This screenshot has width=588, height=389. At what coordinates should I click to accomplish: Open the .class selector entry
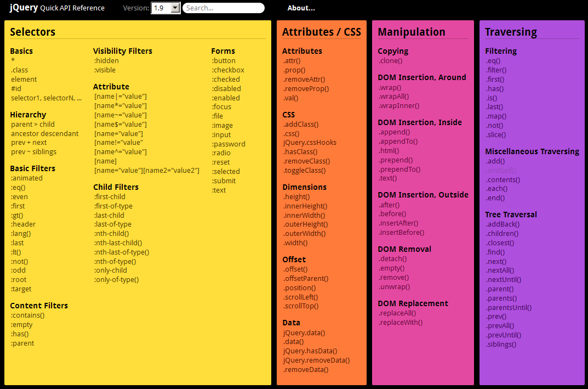pyautogui.click(x=20, y=70)
